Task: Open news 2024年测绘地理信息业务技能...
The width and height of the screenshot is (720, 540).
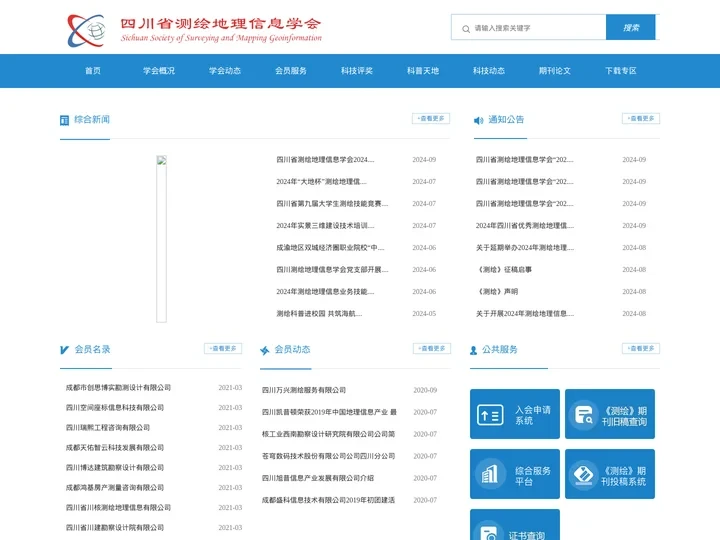Action: tap(325, 292)
